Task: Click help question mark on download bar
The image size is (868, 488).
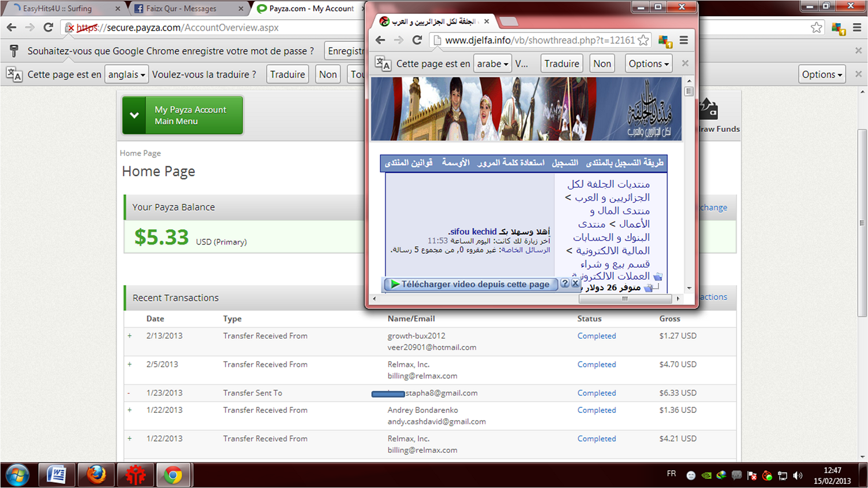Action: point(565,283)
